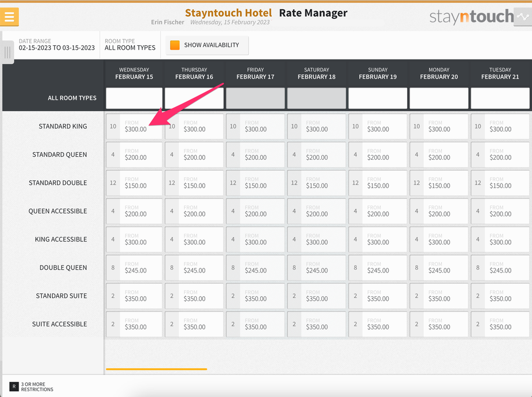Image resolution: width=532 pixels, height=397 pixels.
Task: Open the Date Range selector
Action: coord(57,45)
